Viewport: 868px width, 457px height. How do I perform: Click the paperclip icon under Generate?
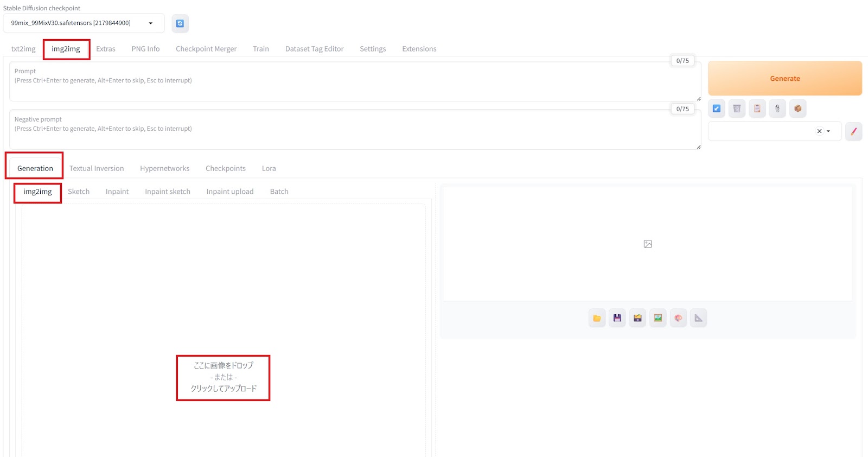point(777,109)
